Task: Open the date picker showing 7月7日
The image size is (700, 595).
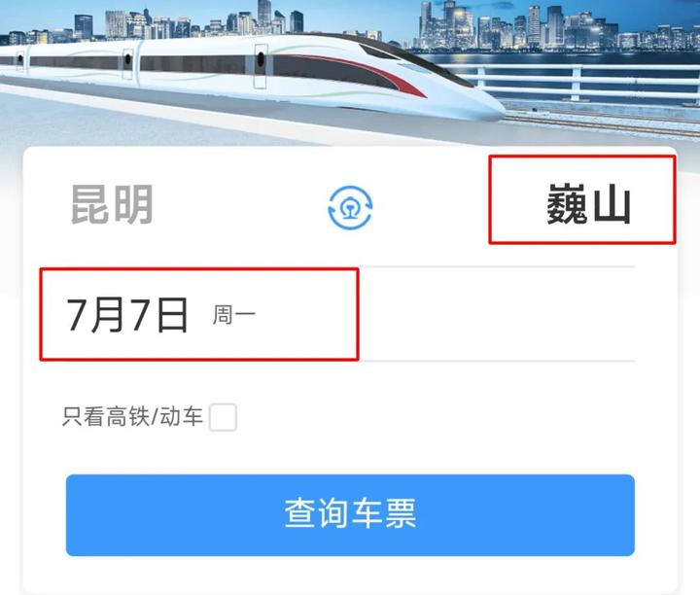Action: click(x=199, y=314)
